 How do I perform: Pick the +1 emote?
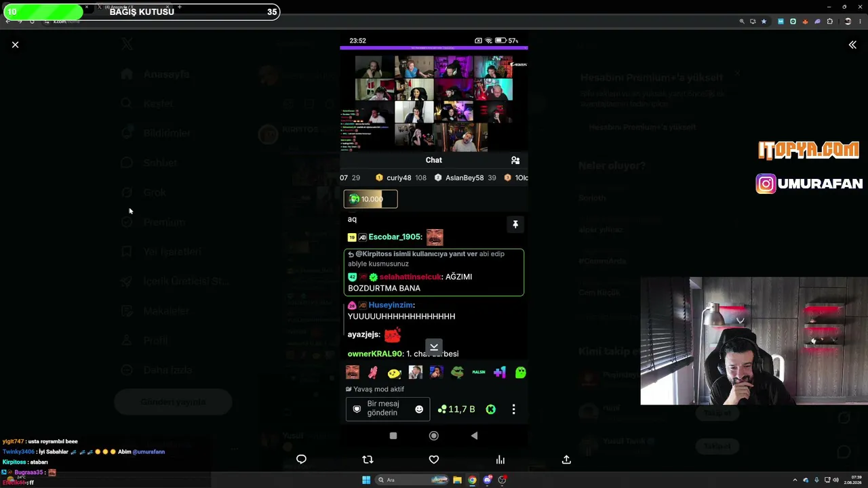click(500, 372)
